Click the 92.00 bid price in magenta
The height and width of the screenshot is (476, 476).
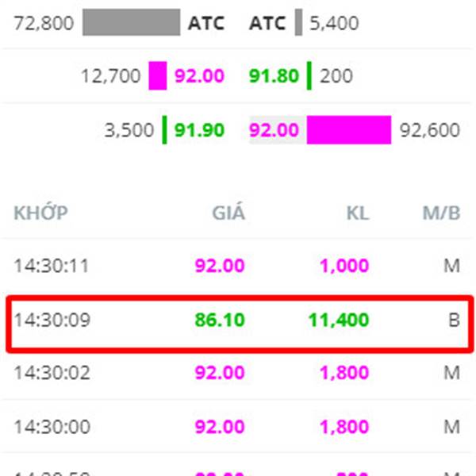click(x=199, y=75)
